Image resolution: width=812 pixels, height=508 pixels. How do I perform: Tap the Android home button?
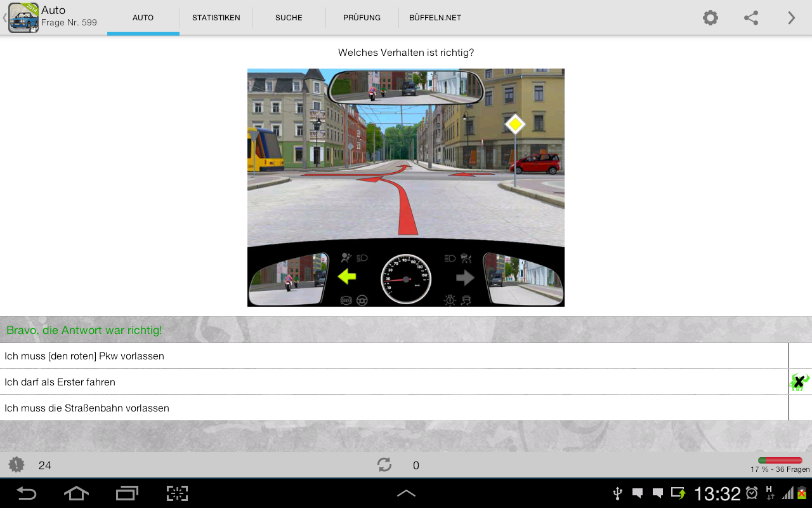pos(76,493)
